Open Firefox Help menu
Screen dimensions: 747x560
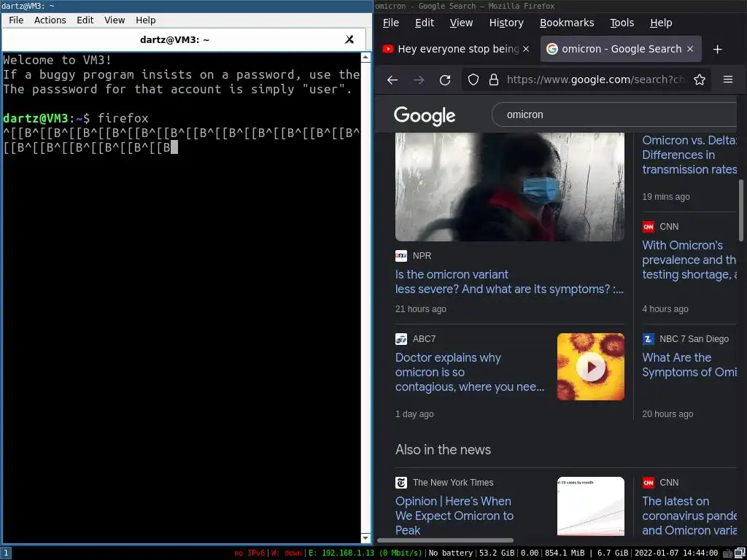click(661, 23)
